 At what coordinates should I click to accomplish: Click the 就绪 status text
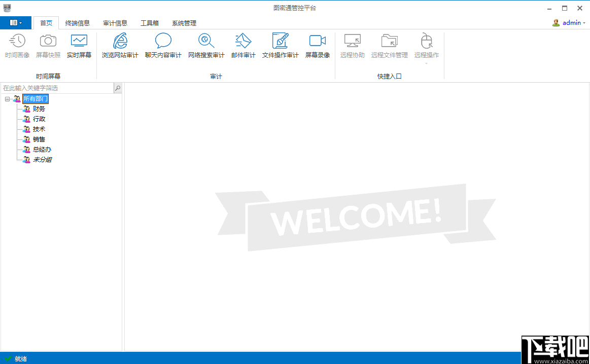point(21,359)
